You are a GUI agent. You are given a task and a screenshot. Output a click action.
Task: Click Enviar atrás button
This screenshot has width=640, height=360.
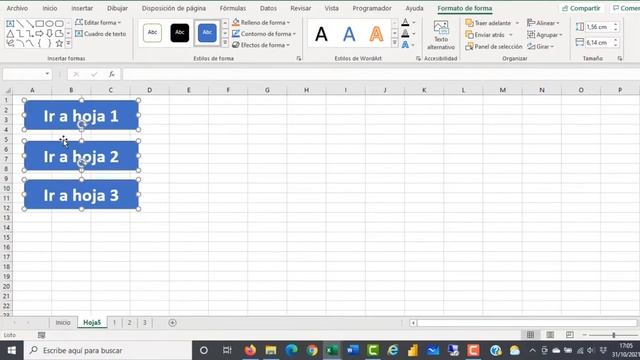pos(485,35)
